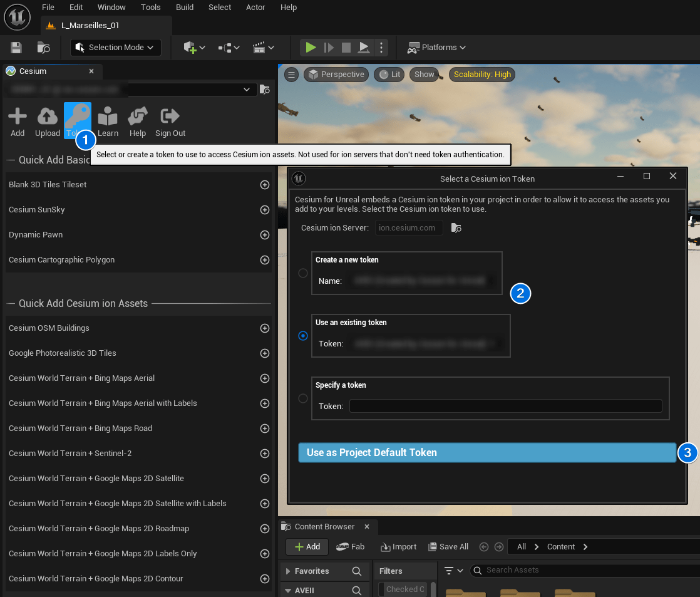The height and width of the screenshot is (597, 700).
Task: Click the Scalability: High viewport button
Action: click(x=482, y=75)
